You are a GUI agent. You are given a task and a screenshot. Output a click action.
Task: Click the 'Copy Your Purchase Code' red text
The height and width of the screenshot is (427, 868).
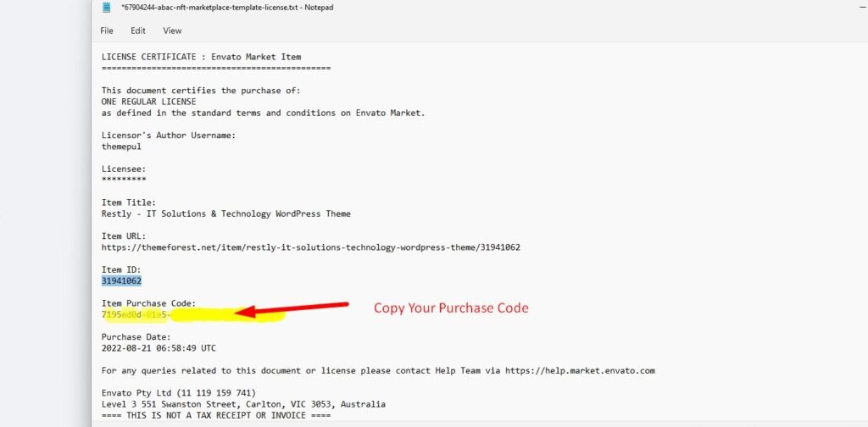(451, 308)
